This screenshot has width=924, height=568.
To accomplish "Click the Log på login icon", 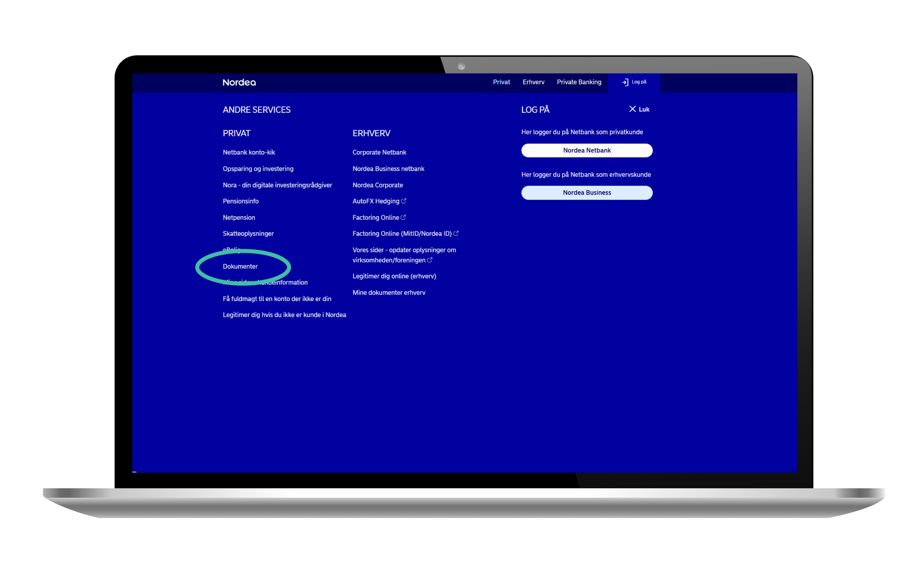I will [x=625, y=82].
